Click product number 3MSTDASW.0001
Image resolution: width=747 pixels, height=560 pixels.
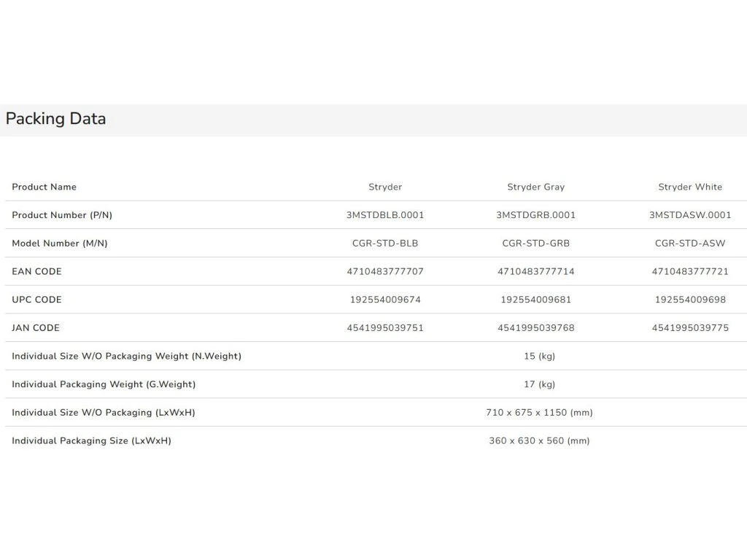(690, 215)
